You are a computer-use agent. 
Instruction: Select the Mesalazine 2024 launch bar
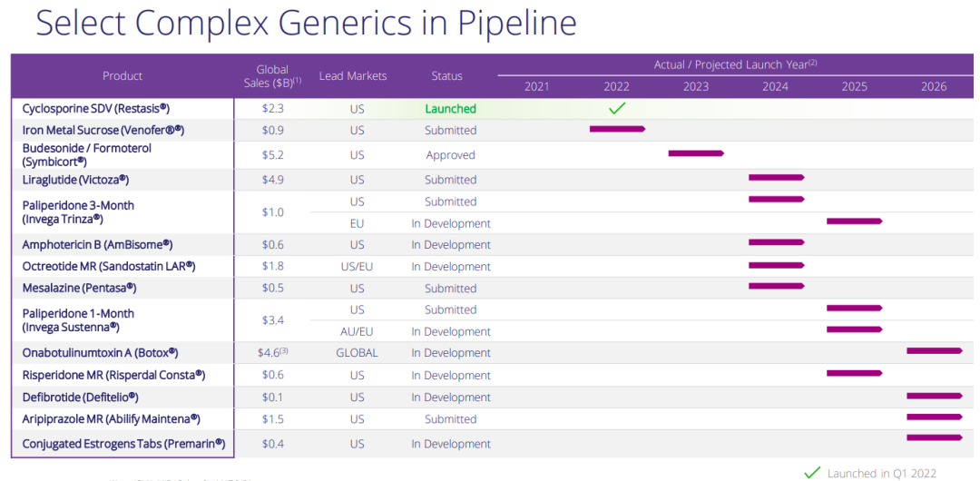pyautogui.click(x=776, y=287)
